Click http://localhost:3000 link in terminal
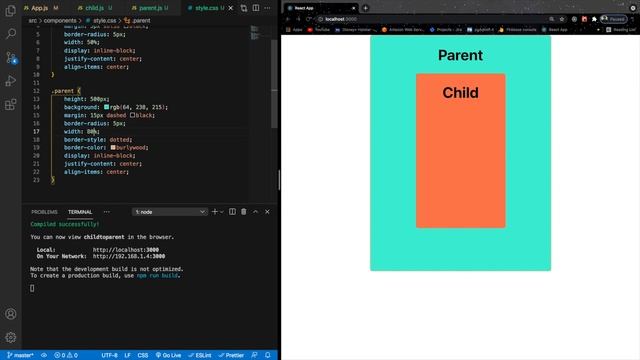Viewport: 640px width, 360px height. point(126,250)
